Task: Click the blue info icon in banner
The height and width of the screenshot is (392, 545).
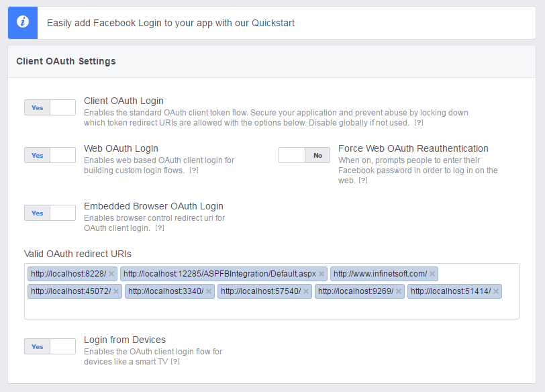Action: pos(23,22)
